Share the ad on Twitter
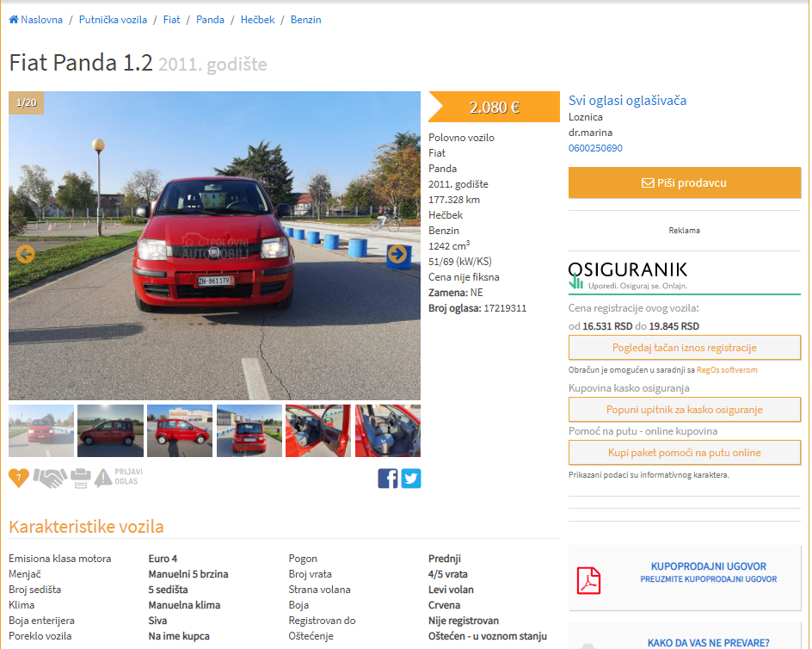Screen dimensions: 812x649 click(x=411, y=479)
